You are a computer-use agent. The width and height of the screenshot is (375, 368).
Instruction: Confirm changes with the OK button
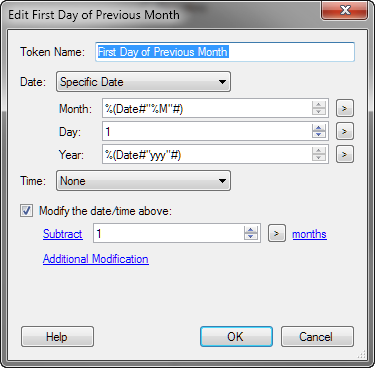(236, 337)
